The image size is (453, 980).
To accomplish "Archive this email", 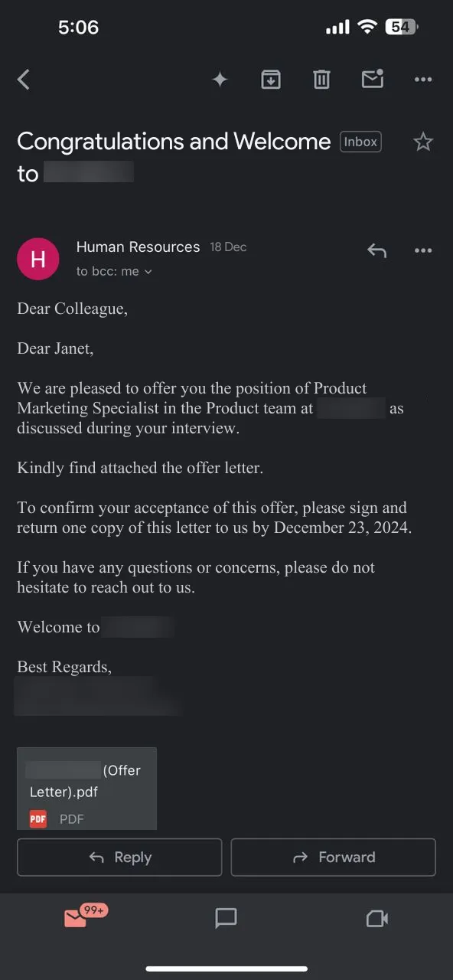I will tap(271, 79).
